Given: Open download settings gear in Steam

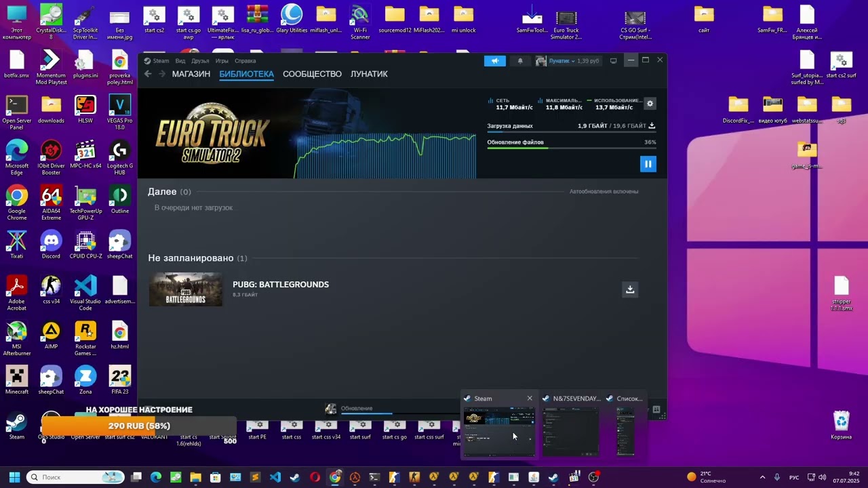Looking at the screenshot, I should click(x=650, y=104).
